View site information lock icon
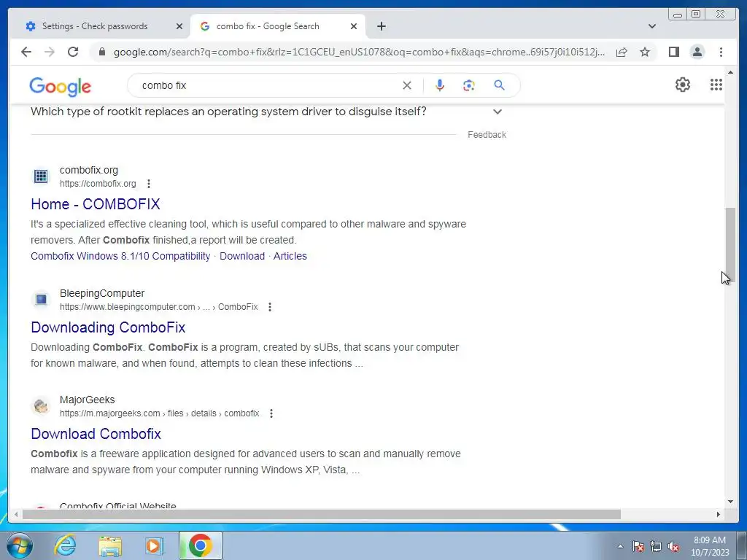This screenshot has width=747, height=560. 101,52
